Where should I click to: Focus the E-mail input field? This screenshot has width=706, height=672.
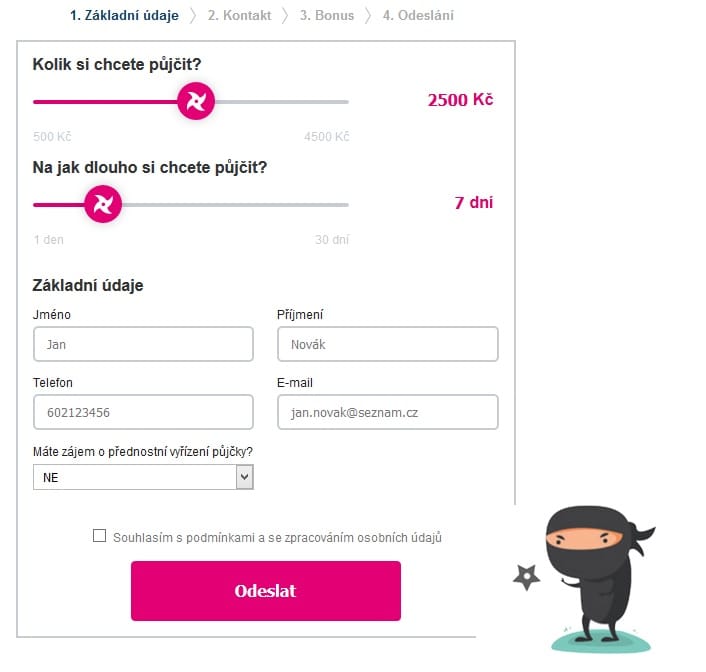click(388, 412)
